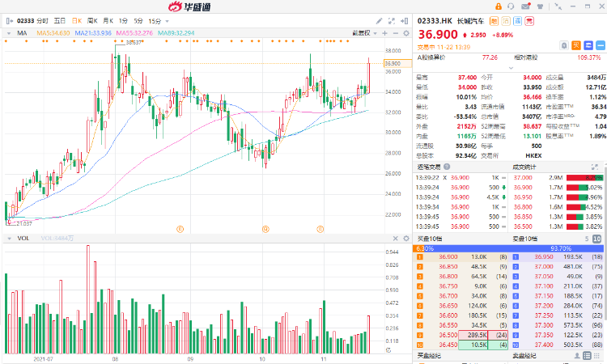
Task: Click the 成交统计 header link
Action: [x=526, y=166]
